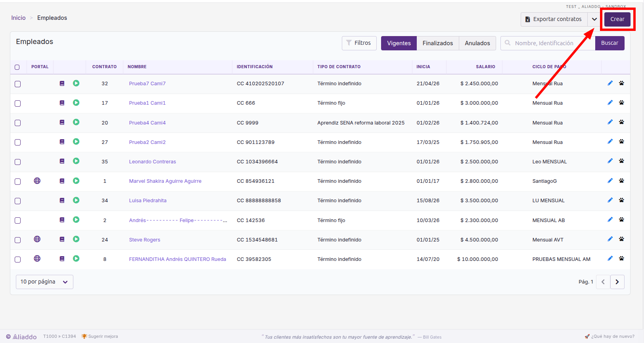Select the checkbox for Luisa Piedrahita
The height and width of the screenshot is (343, 644).
click(x=17, y=201)
